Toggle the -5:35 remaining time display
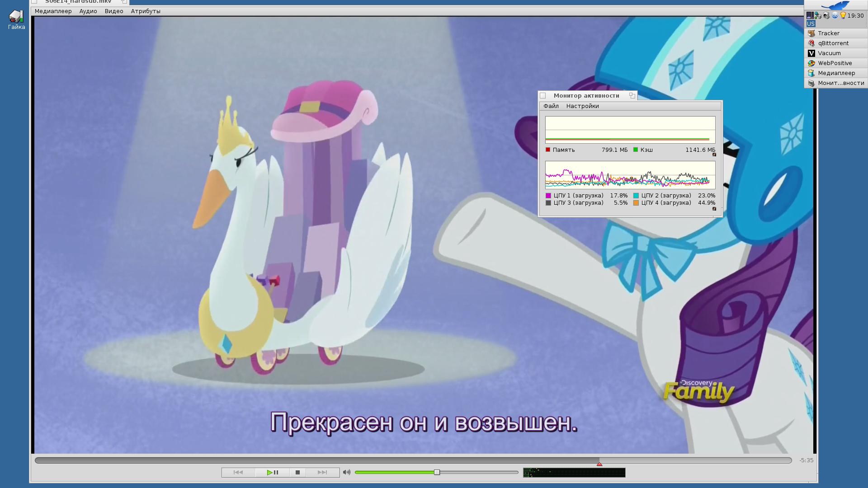The width and height of the screenshot is (868, 488). [806, 460]
